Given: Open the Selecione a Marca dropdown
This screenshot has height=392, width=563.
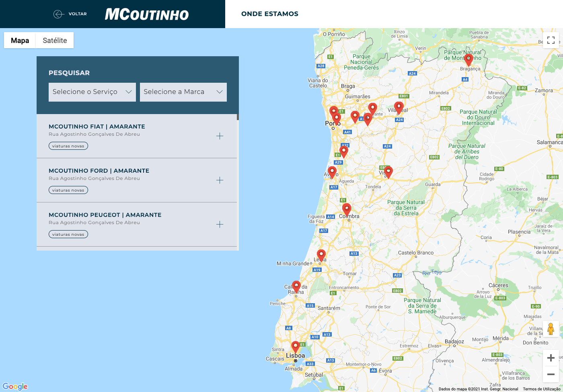Looking at the screenshot, I should (x=183, y=92).
